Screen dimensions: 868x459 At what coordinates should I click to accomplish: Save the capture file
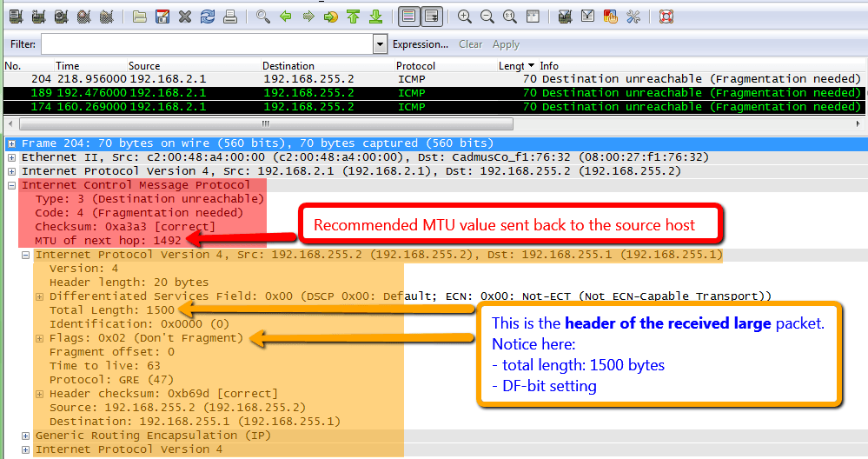(x=162, y=17)
